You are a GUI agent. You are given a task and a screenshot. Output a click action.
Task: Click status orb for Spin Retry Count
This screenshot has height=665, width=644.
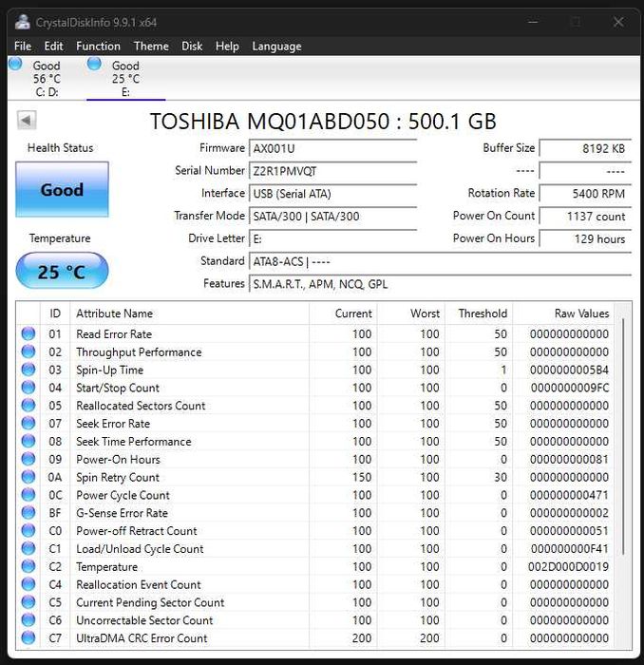coord(28,476)
